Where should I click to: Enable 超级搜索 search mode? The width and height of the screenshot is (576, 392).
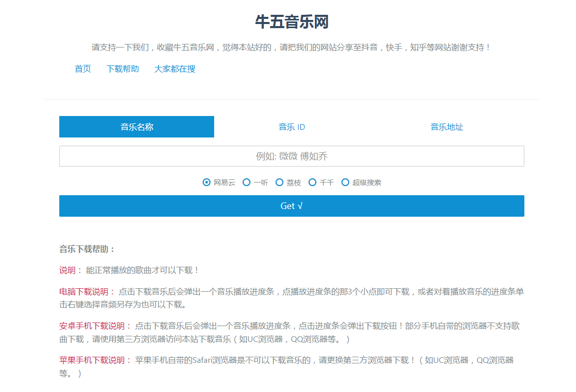coord(345,182)
